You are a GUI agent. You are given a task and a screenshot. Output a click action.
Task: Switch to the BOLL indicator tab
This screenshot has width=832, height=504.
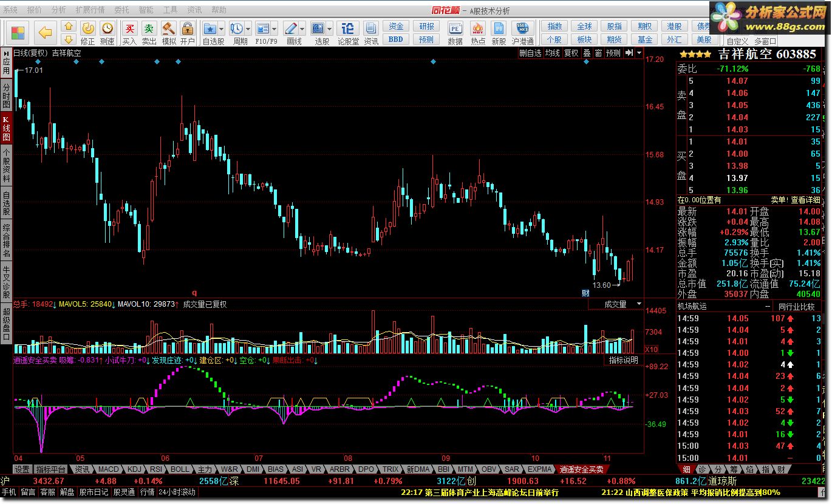180,469
